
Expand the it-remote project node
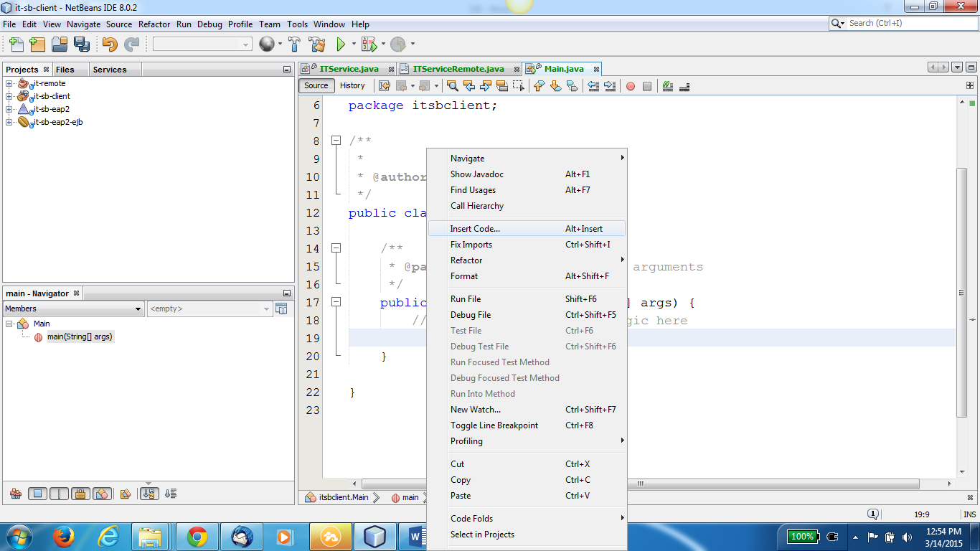(9, 83)
